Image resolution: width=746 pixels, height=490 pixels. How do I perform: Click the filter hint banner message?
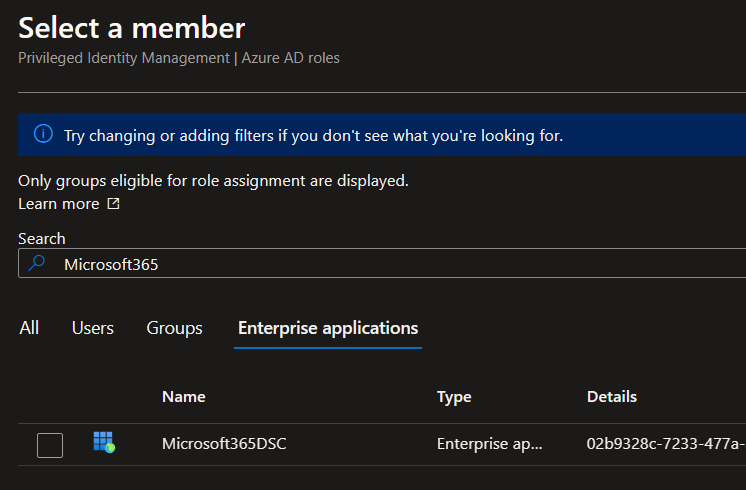click(x=314, y=136)
